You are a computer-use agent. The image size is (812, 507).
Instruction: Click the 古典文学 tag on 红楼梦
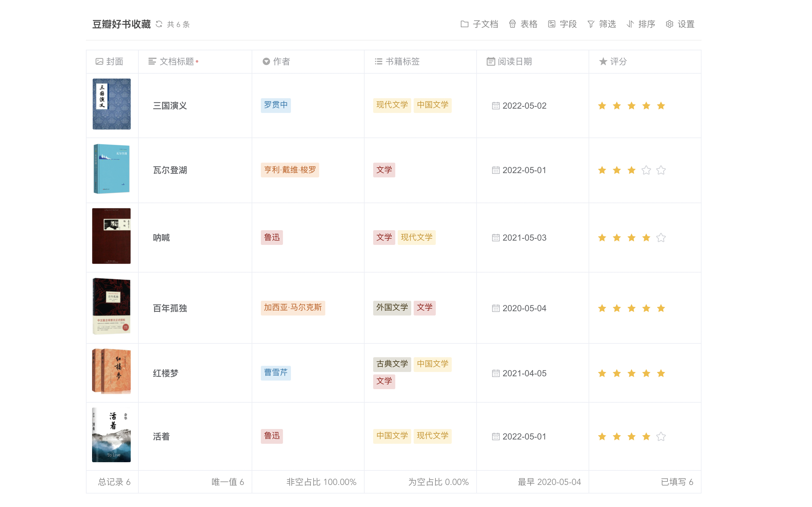coord(392,364)
